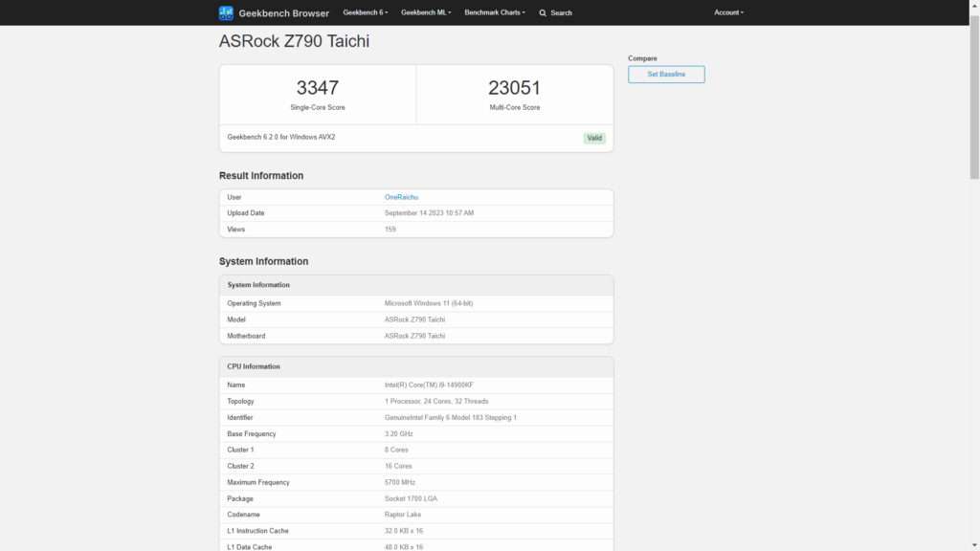Click Topology value 24 Cores, 32 Threads
The height and width of the screenshot is (551, 980).
point(436,402)
